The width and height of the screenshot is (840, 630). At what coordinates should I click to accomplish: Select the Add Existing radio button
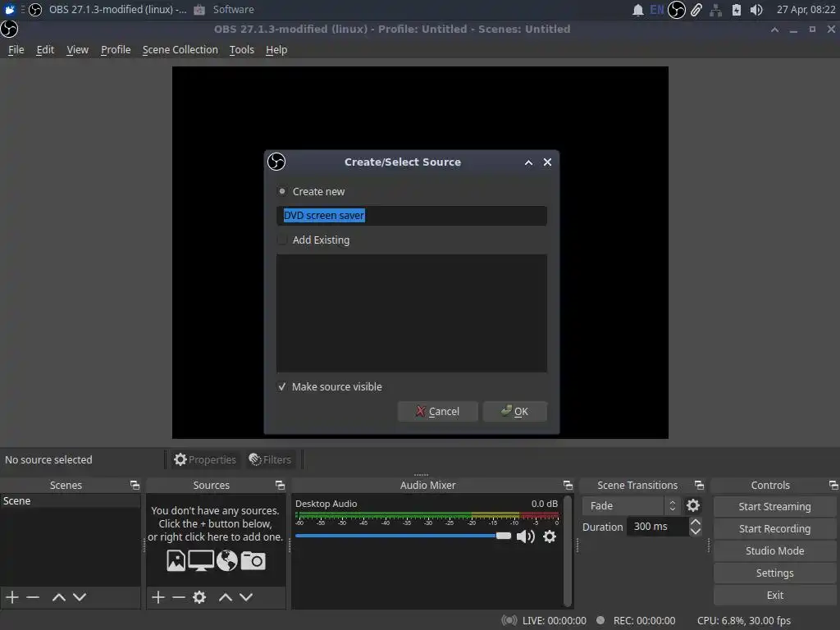coord(282,240)
